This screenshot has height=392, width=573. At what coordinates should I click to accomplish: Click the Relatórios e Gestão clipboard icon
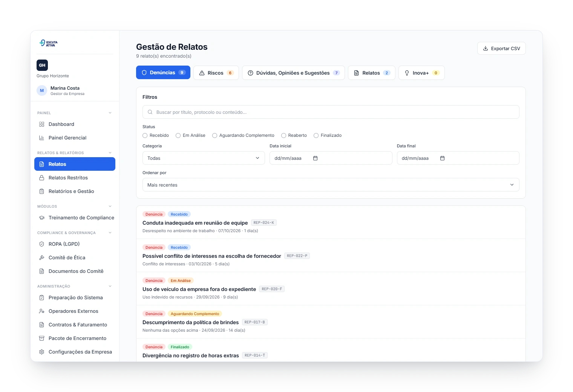42,191
